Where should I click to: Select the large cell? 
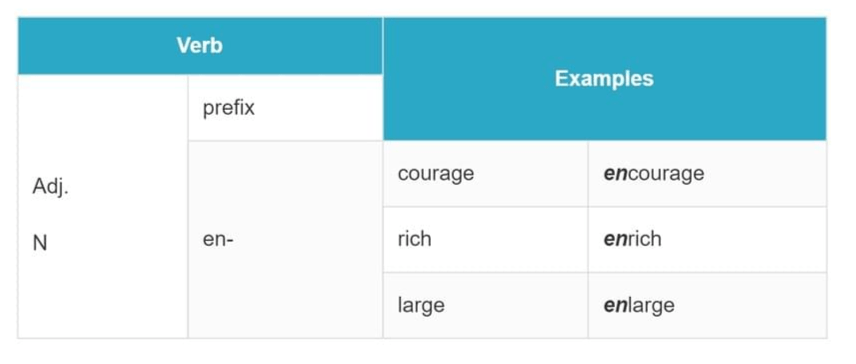485,305
